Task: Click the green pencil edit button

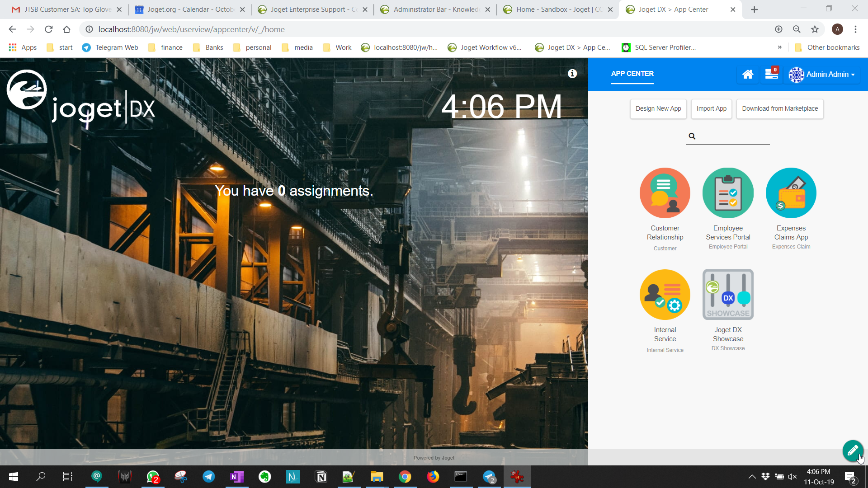Action: tap(853, 450)
